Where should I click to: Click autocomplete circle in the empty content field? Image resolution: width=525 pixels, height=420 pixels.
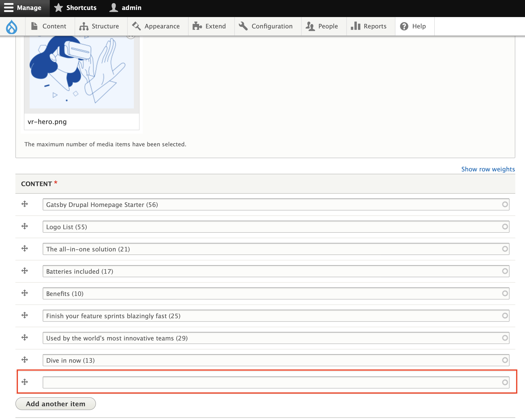505,382
